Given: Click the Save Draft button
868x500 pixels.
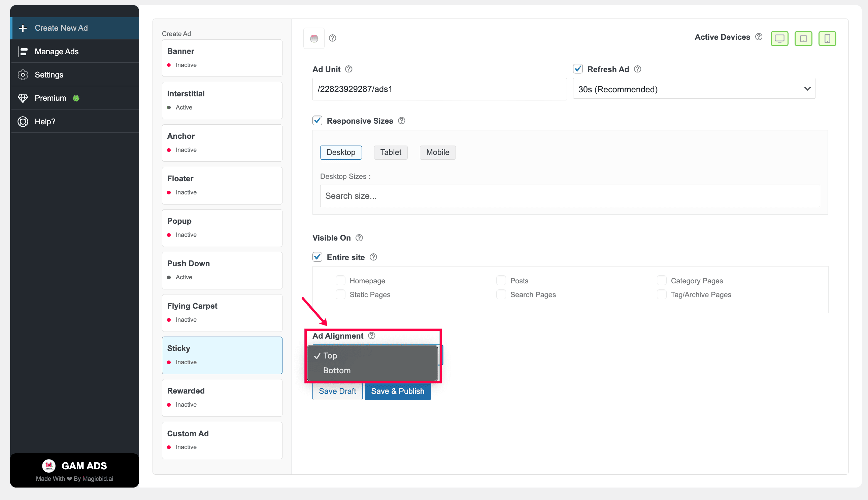Looking at the screenshot, I should click(337, 391).
